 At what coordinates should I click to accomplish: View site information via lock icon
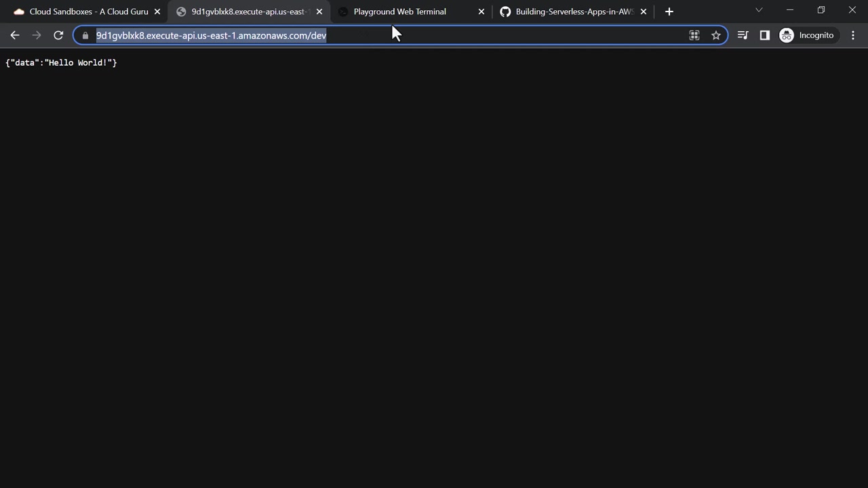85,35
